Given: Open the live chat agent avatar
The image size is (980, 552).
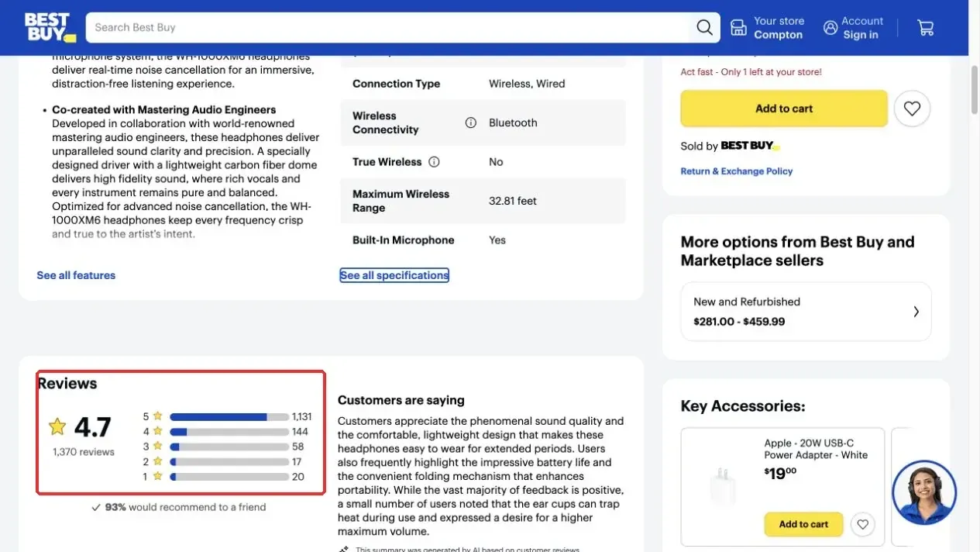Looking at the screenshot, I should (x=924, y=492).
